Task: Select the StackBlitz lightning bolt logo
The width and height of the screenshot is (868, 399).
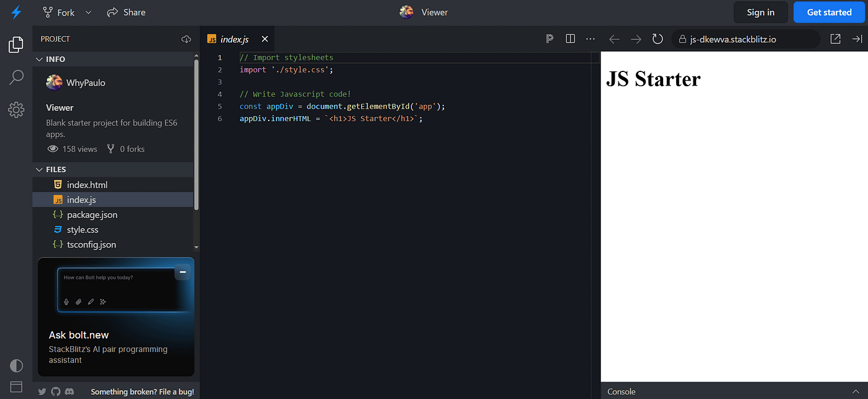Action: pyautogui.click(x=16, y=12)
